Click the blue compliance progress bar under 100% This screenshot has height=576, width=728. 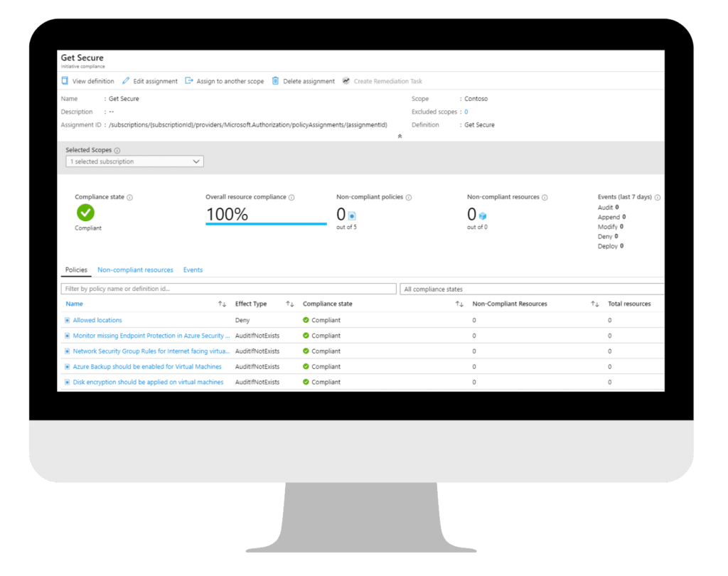(x=265, y=224)
